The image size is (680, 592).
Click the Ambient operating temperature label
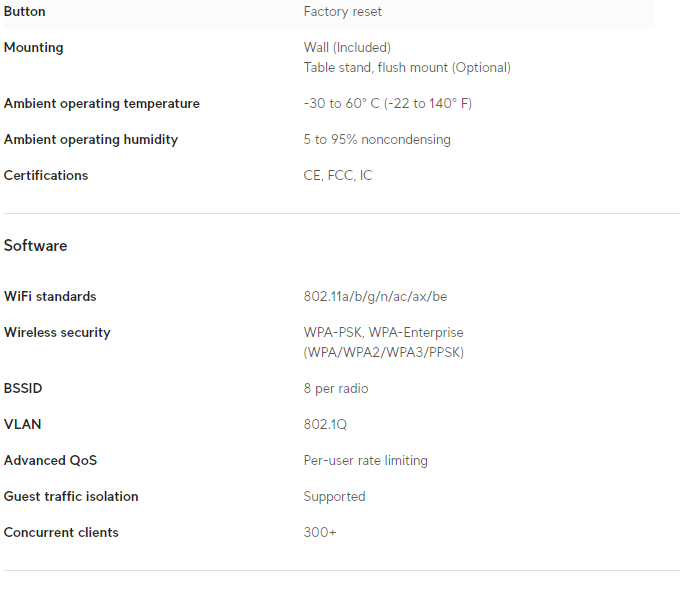point(101,104)
